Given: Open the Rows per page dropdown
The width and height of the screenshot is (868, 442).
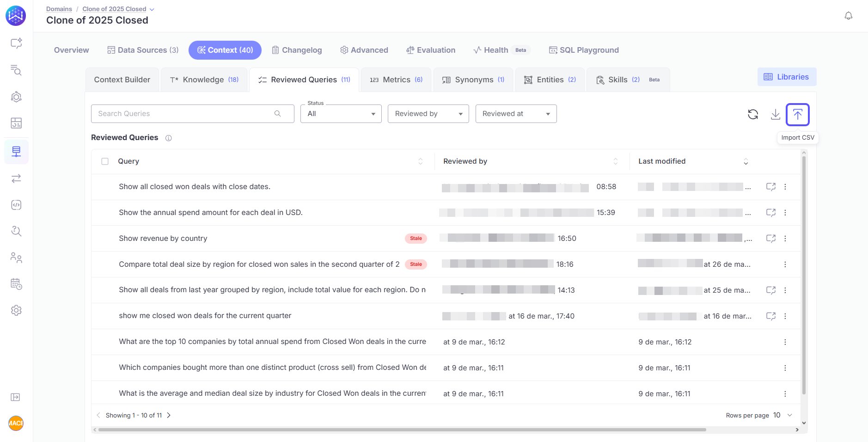Looking at the screenshot, I should pos(782,415).
